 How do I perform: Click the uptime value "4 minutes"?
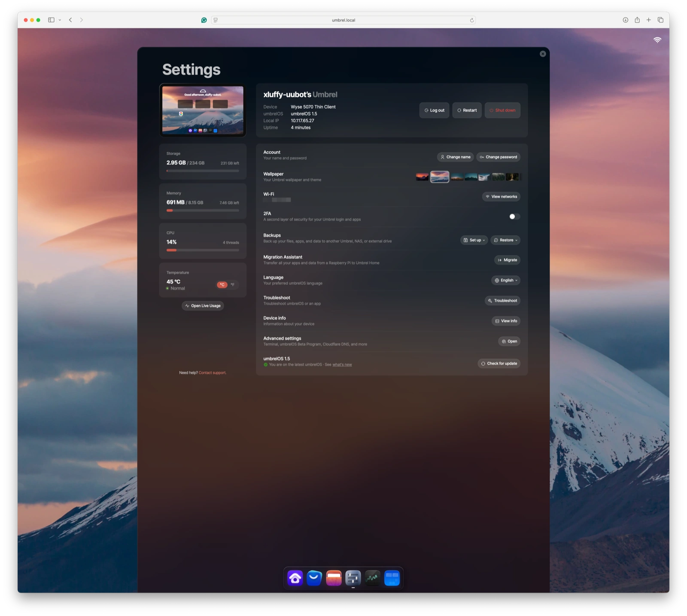(301, 128)
